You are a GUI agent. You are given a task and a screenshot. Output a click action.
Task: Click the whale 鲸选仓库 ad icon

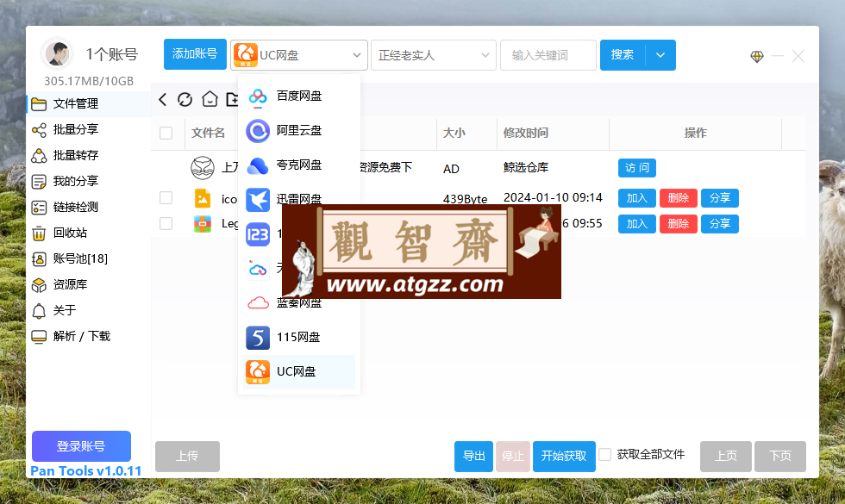[203, 167]
